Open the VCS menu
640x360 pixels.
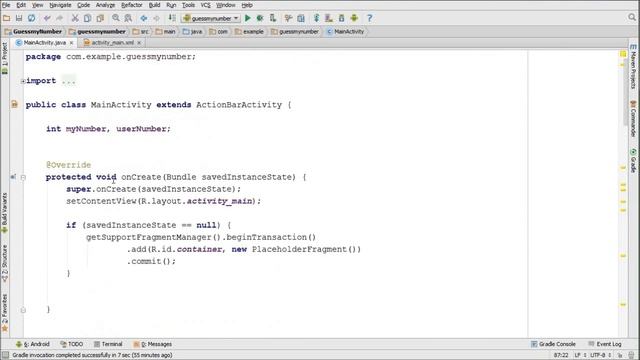(205, 5)
